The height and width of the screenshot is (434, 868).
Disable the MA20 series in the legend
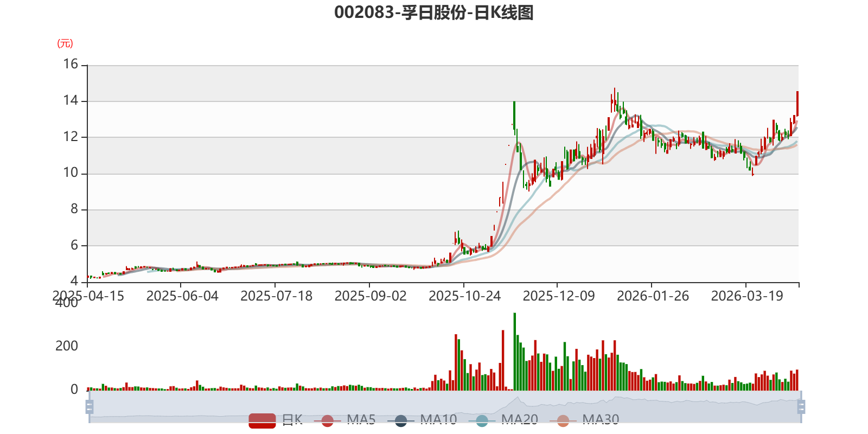click(x=503, y=420)
